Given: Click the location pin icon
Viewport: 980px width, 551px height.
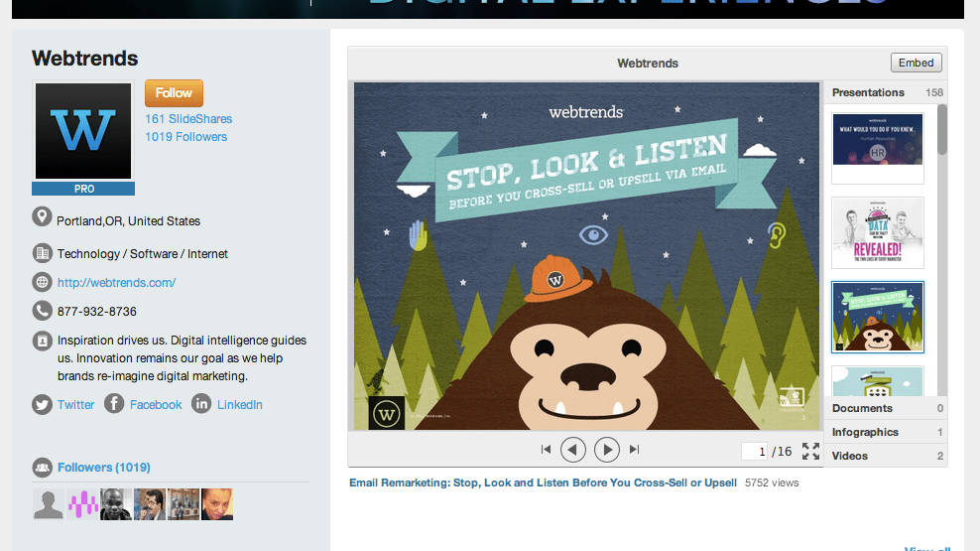Looking at the screenshot, I should click(x=42, y=217).
